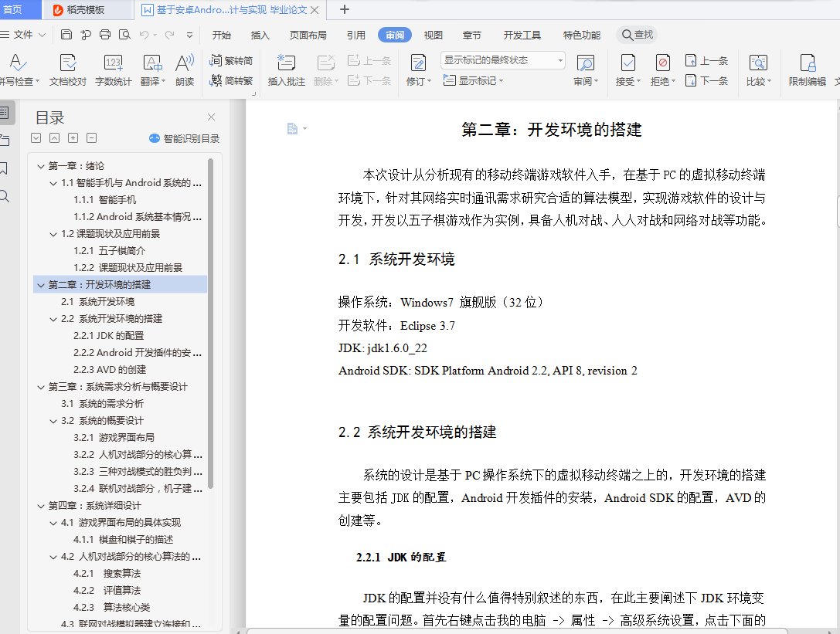Click the outline panel vertical scrollbar
This screenshot has height=634, width=840.
coord(210,324)
